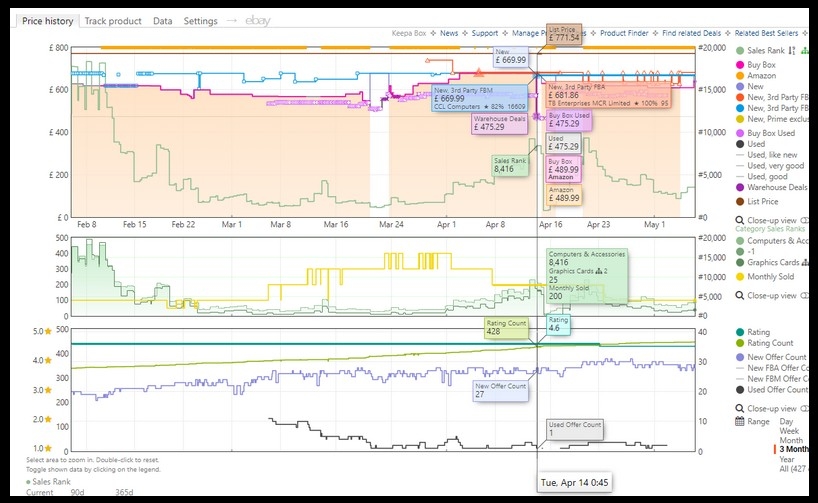Click the Mar 24 date on the x-axis

click(391, 224)
